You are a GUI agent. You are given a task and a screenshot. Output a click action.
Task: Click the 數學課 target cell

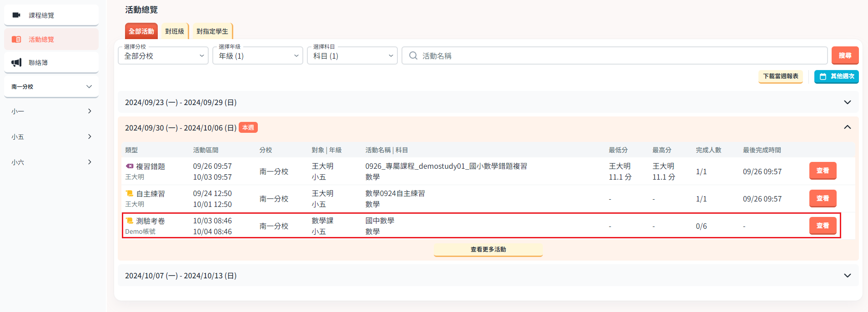[322, 221]
